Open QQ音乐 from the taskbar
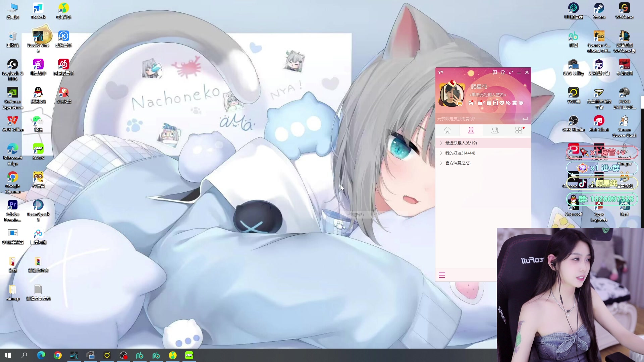The image size is (644, 362). pyautogui.click(x=173, y=355)
